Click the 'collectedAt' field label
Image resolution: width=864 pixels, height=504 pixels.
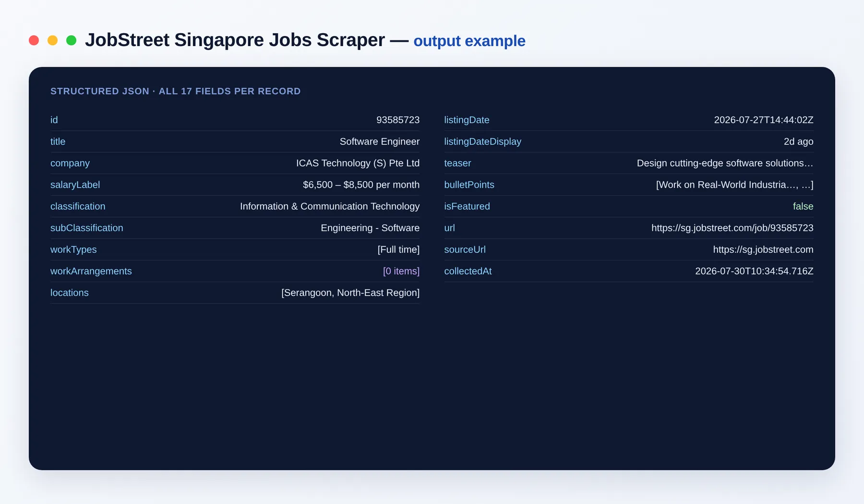pos(468,271)
